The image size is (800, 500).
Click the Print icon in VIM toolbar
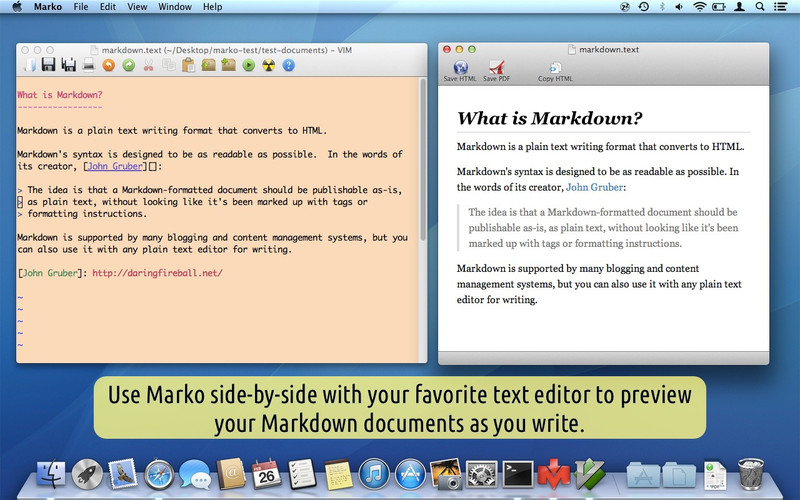click(89, 65)
